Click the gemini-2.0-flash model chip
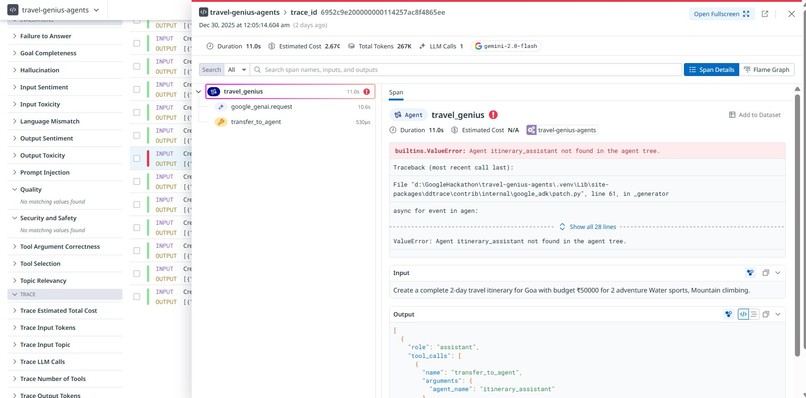The image size is (806, 398). [506, 46]
